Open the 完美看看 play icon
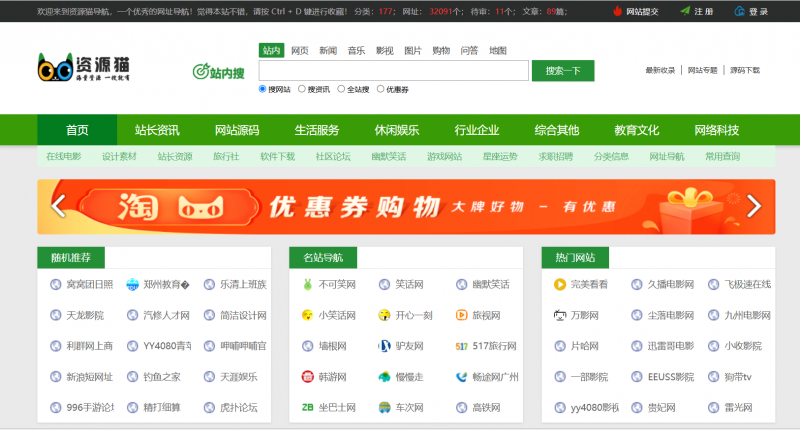 (x=560, y=284)
